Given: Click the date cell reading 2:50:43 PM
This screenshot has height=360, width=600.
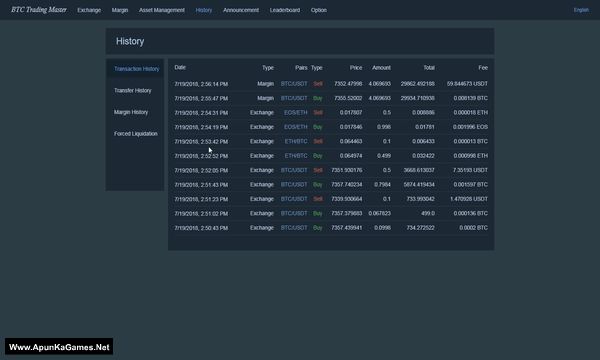Looking at the screenshot, I should coord(201,228).
